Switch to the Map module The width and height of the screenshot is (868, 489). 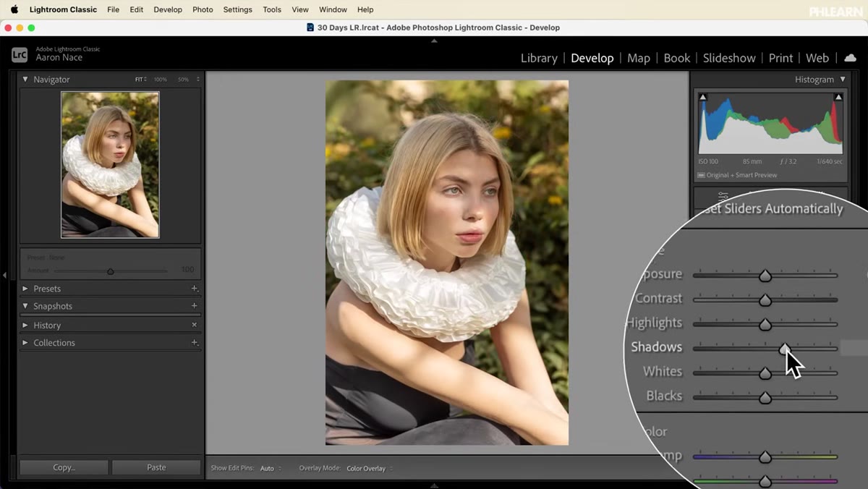(639, 58)
